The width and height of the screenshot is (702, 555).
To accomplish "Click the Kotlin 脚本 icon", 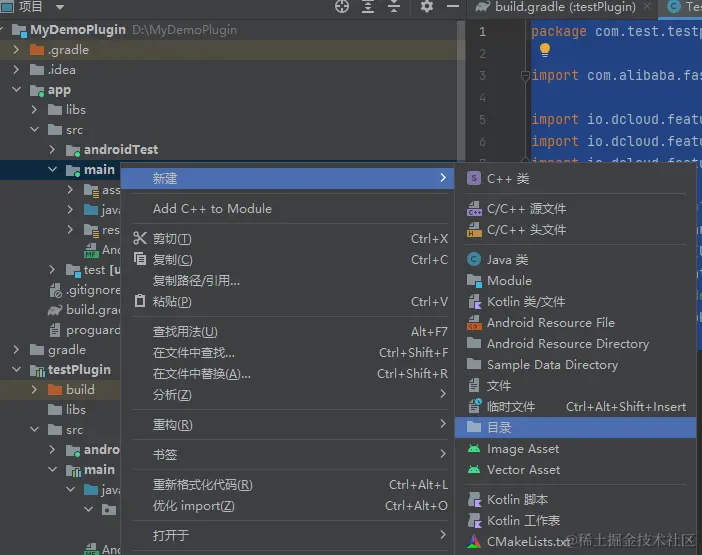I will (x=474, y=499).
